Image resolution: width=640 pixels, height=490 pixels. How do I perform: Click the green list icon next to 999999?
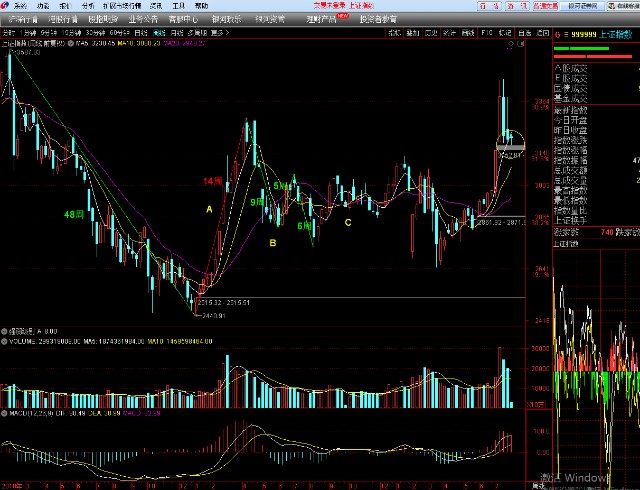click(x=566, y=35)
